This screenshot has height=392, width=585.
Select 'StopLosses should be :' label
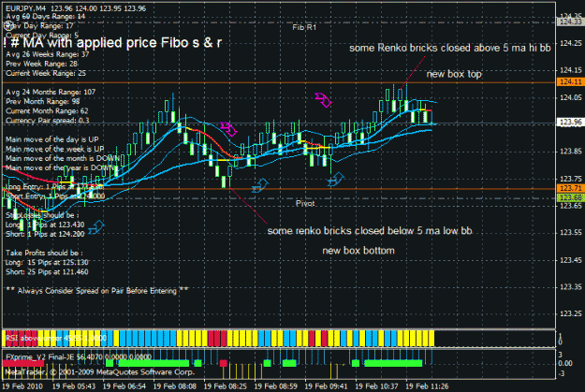[42, 215]
